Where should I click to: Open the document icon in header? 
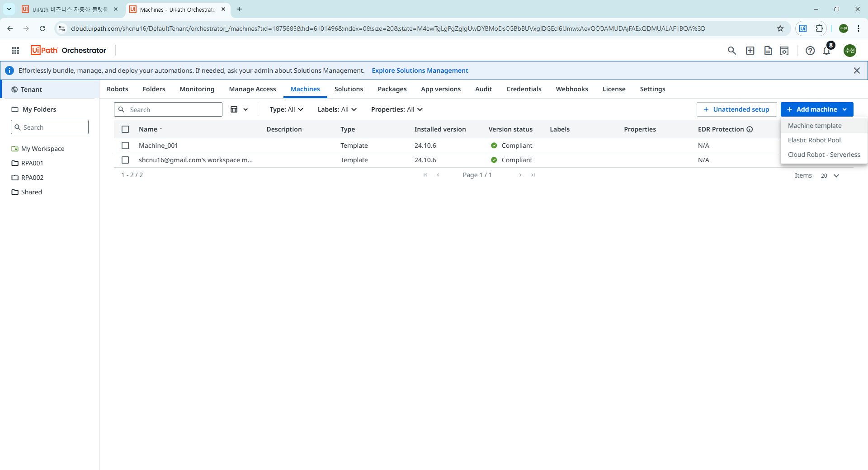point(768,51)
